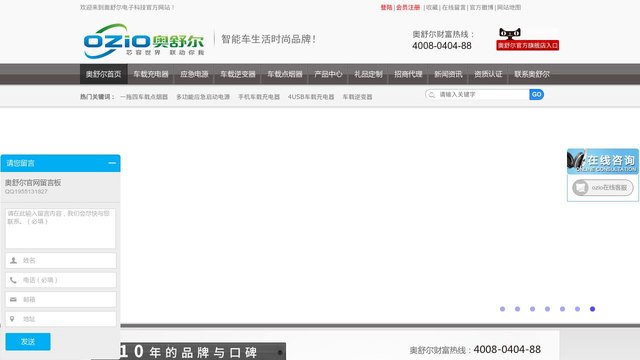Focus the 地址 address field
The height and width of the screenshot is (360, 640).
60,319
